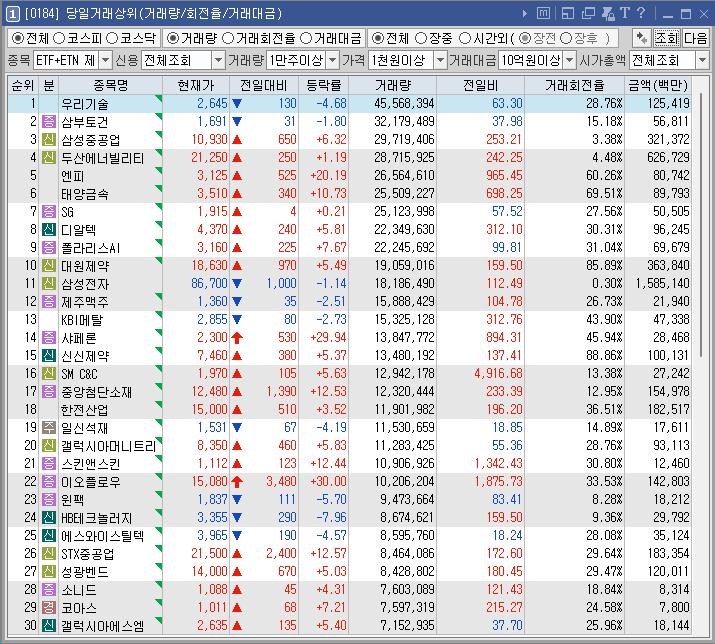Open the 태양금속 stock name
The height and width of the screenshot is (644, 715).
[x=85, y=194]
